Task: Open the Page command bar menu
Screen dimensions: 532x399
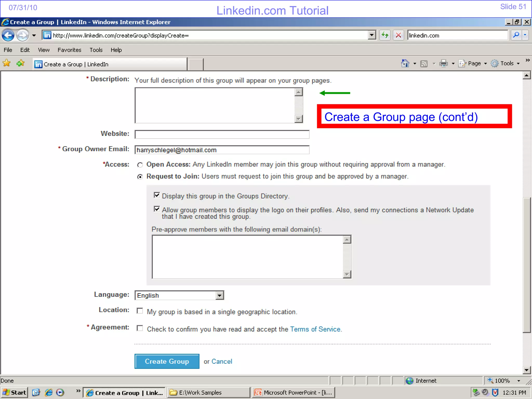Action: pos(472,63)
